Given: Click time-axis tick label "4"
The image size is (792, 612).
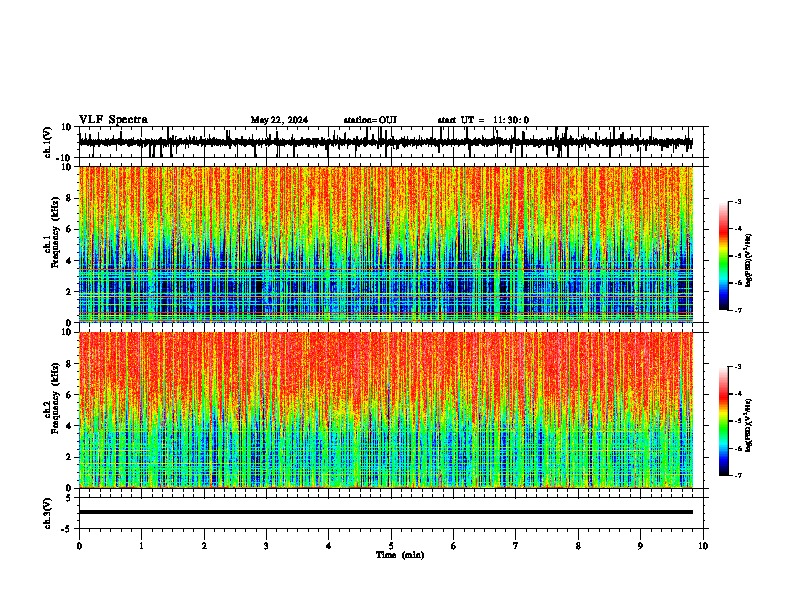Looking at the screenshot, I should [329, 546].
